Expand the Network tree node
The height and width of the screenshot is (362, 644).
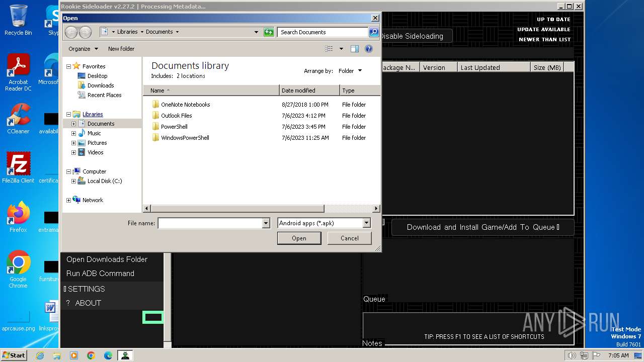click(x=69, y=200)
